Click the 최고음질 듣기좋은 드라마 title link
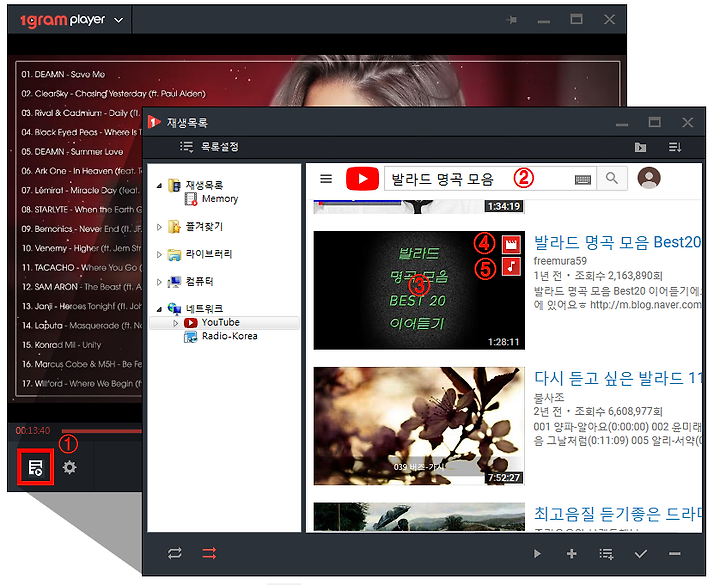 tap(617, 514)
